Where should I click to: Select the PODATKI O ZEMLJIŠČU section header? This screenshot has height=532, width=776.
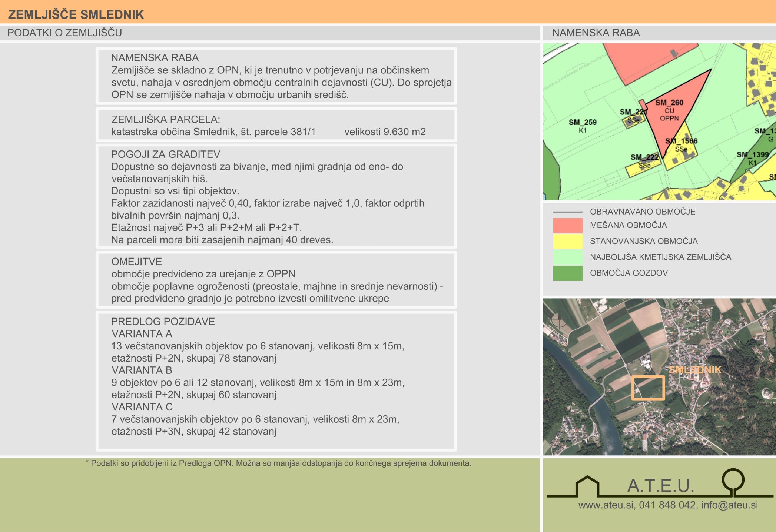64,33
